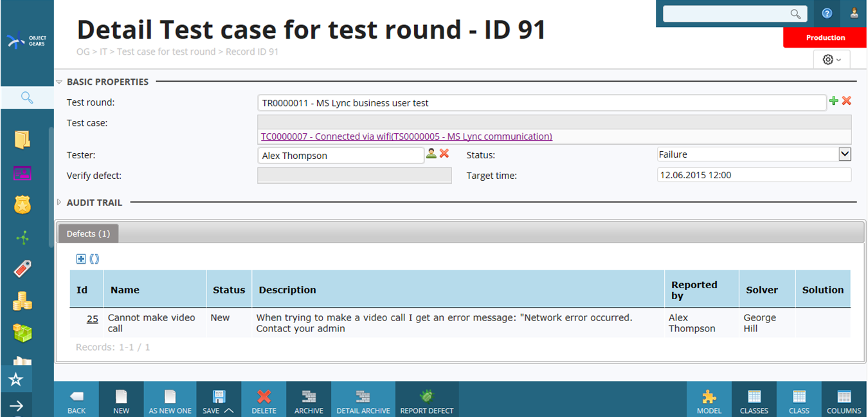Click the Target time field
This screenshot has width=868, height=417.
(754, 174)
